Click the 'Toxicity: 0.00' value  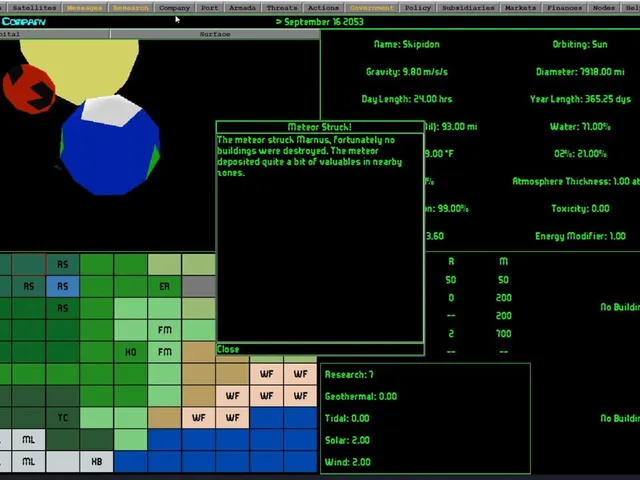tap(580, 209)
